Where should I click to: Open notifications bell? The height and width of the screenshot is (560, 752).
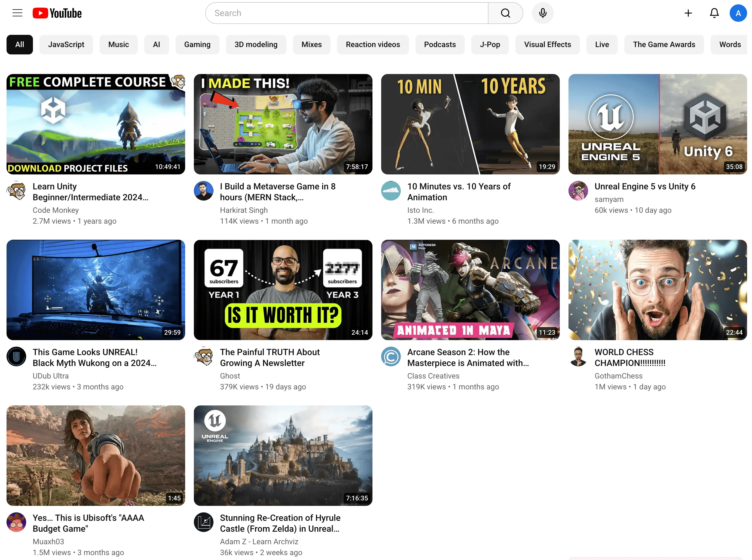click(714, 13)
